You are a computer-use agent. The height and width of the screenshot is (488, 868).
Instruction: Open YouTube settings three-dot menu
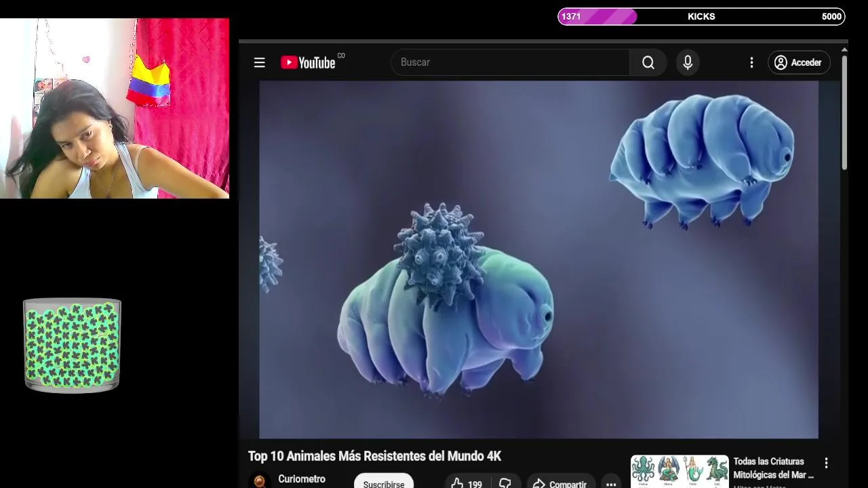click(751, 62)
